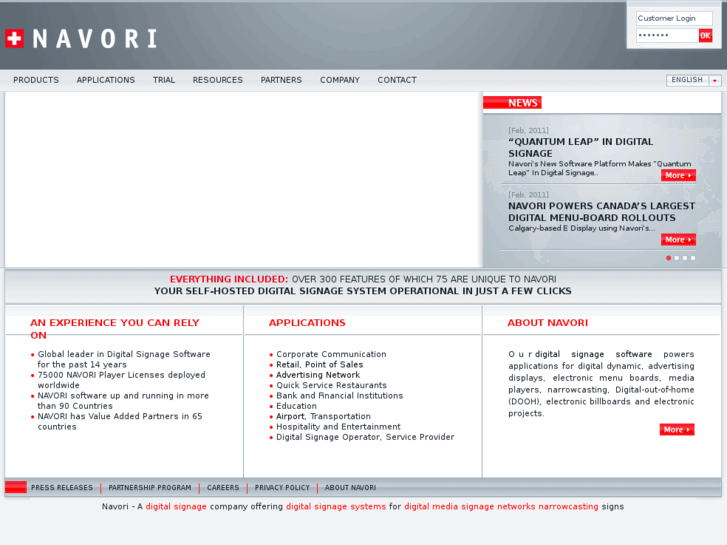The height and width of the screenshot is (545, 727).
Task: Open the PARTNERS menu
Action: [x=281, y=80]
